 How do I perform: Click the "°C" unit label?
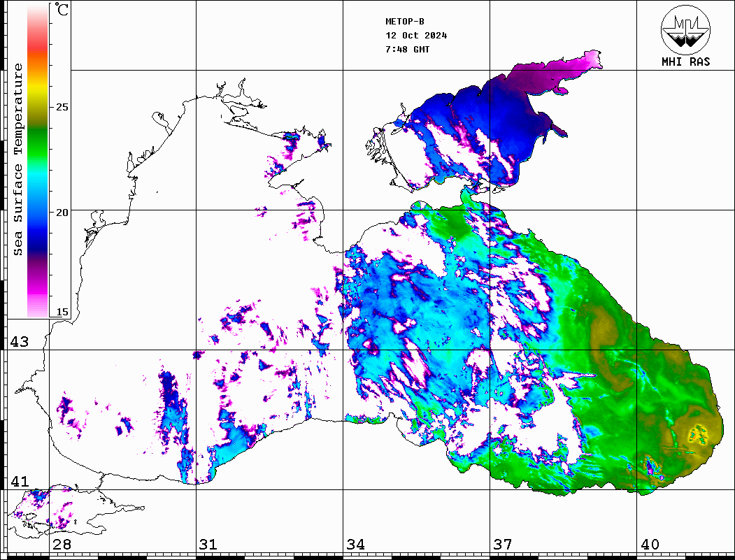pos(62,9)
